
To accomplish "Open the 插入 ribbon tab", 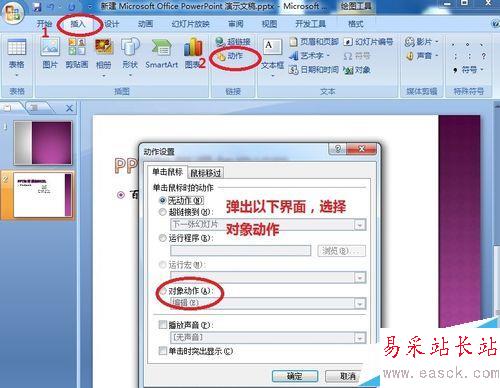I will (78, 24).
